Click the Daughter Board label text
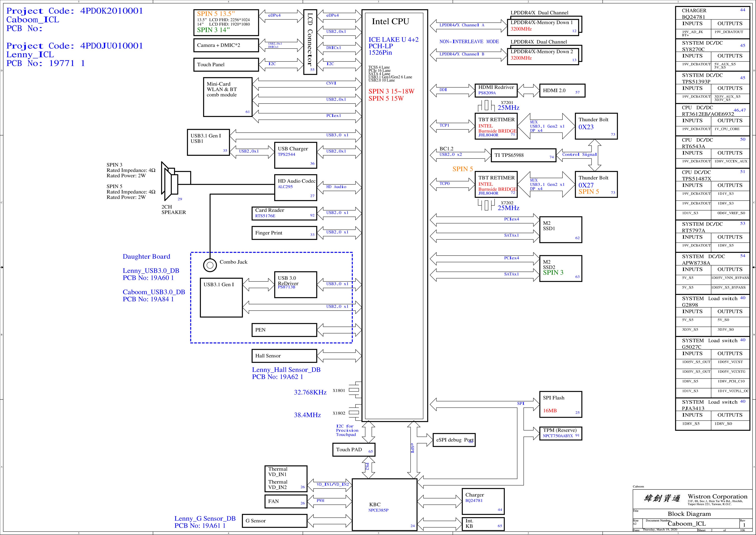Viewport: 756px width, 535px height. 147,257
